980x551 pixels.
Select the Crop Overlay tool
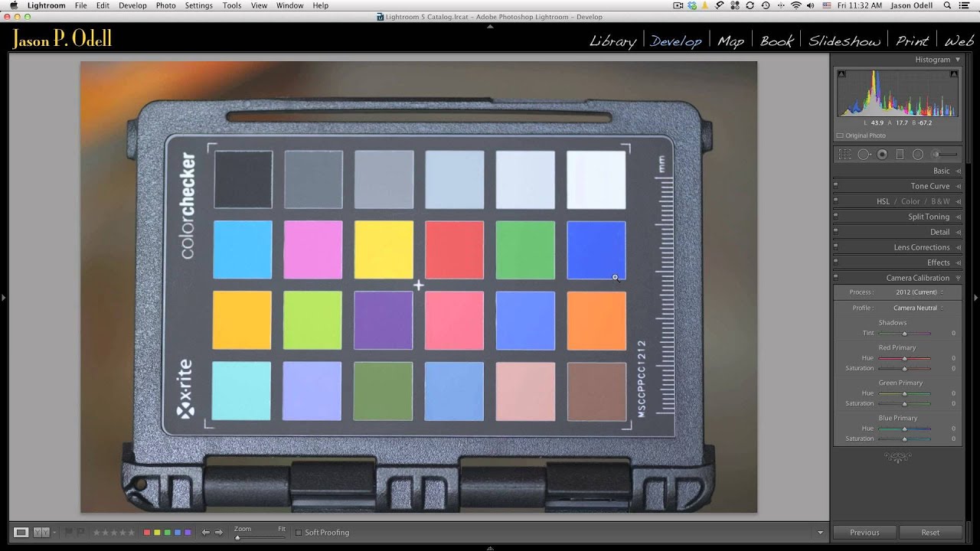(x=845, y=155)
